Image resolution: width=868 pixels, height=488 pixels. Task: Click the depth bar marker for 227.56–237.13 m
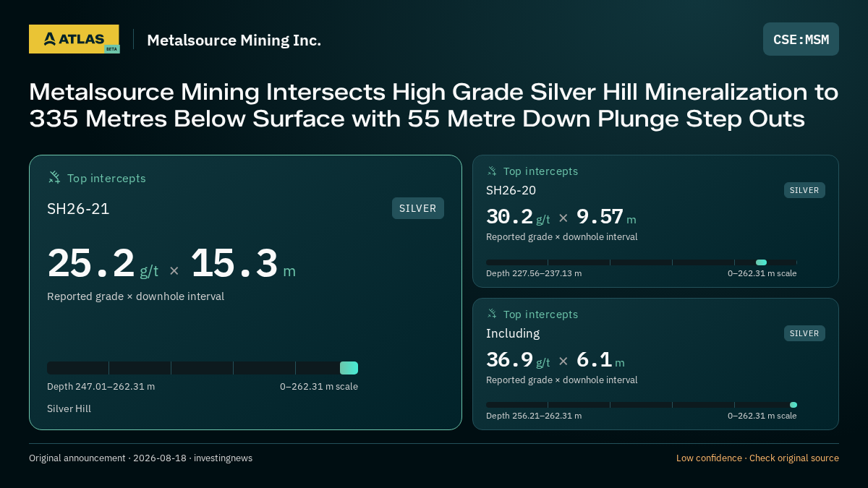click(761, 262)
